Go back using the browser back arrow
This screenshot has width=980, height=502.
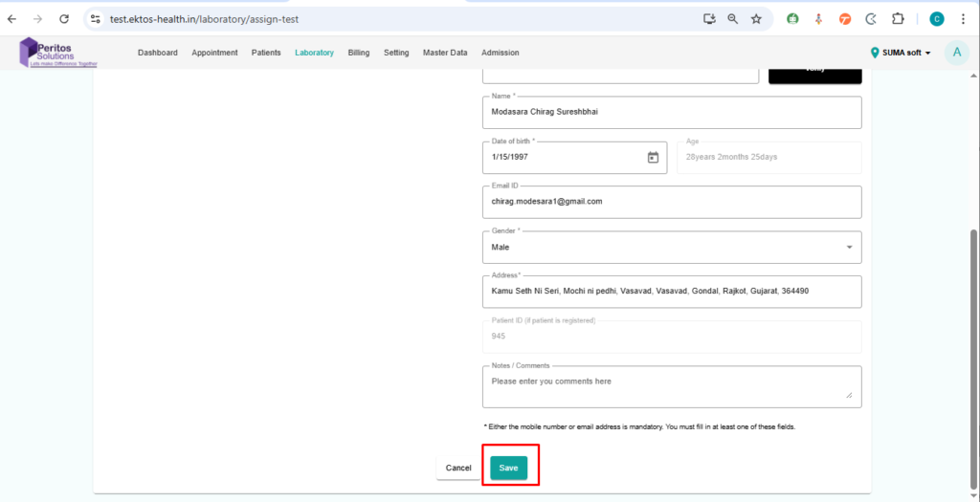[12, 19]
